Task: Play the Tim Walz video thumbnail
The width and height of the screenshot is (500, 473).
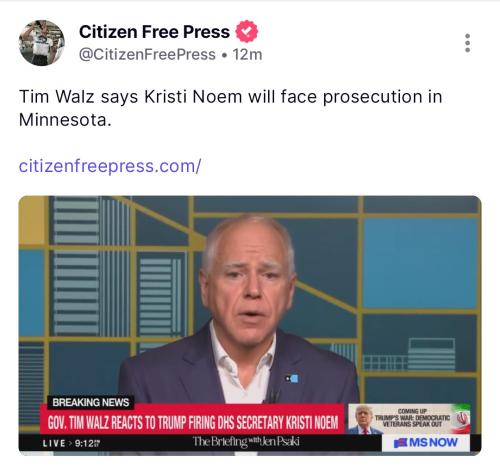Action: point(250,325)
